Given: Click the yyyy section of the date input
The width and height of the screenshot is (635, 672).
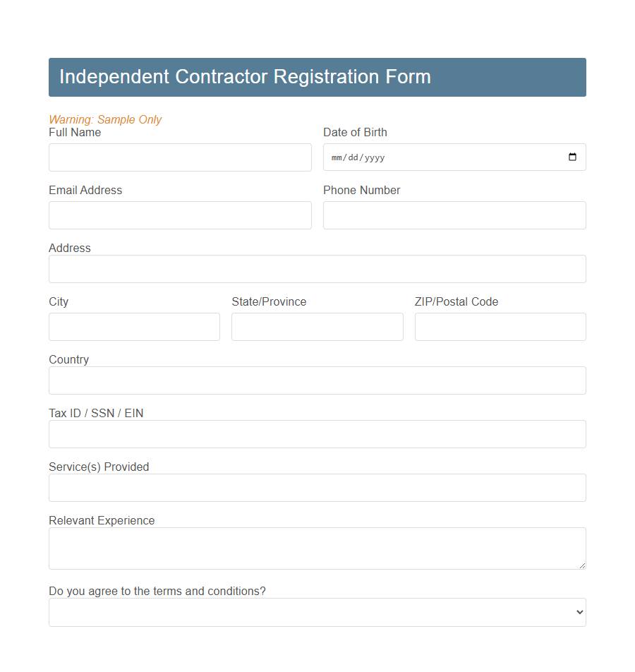Looking at the screenshot, I should (375, 157).
